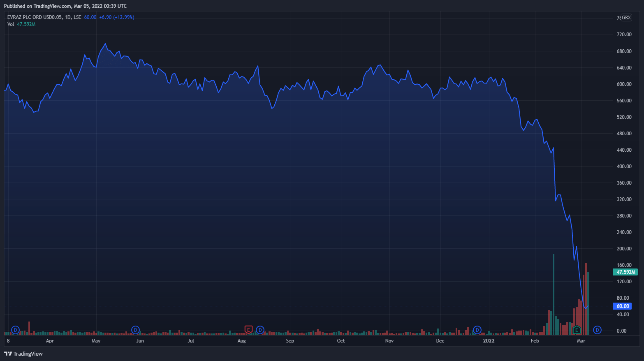Click the Oct label on time axis
The image size is (644, 361).
pos(341,341)
